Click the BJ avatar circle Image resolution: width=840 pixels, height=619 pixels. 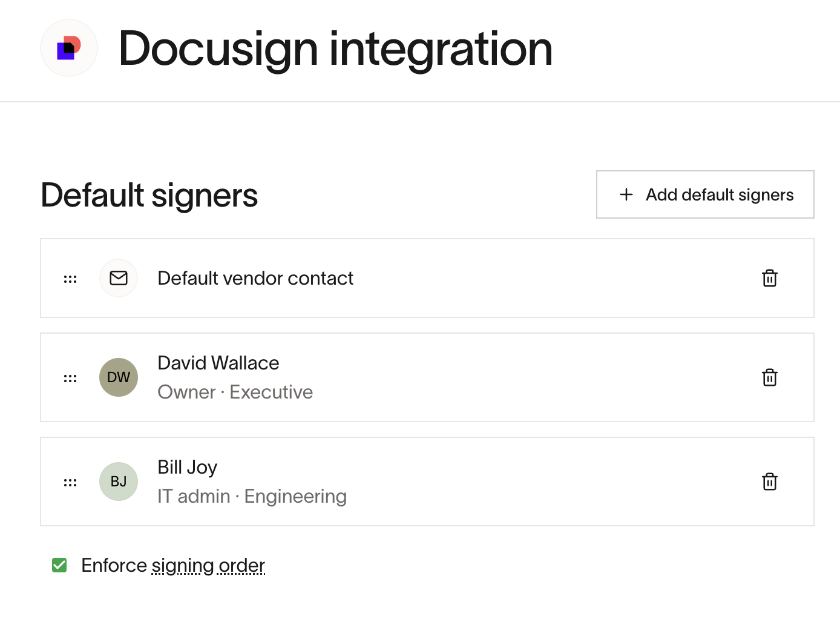click(x=119, y=482)
